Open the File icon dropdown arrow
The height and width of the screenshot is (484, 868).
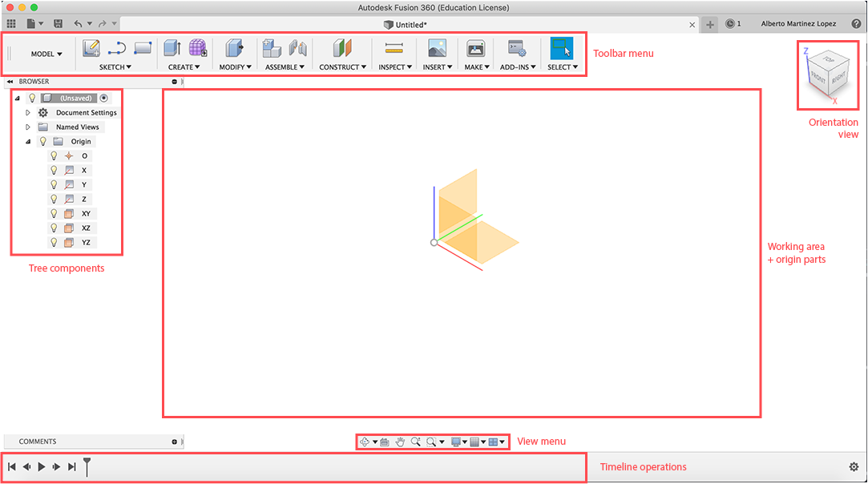41,24
